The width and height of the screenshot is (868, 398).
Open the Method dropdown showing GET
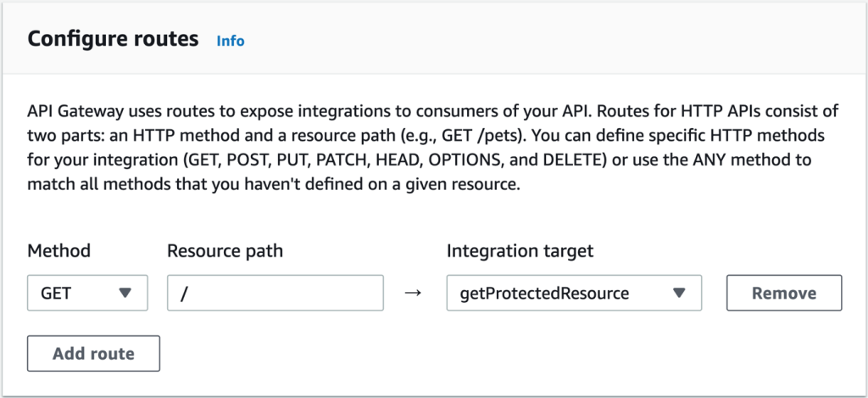click(x=87, y=293)
